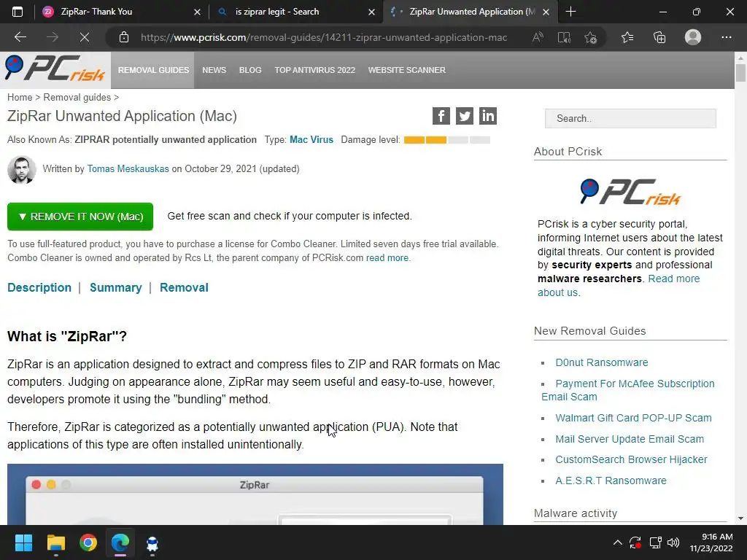Screen dimensions: 747x560
Task: Open WEBSITE SCANNER menu item
Action: tap(407, 70)
